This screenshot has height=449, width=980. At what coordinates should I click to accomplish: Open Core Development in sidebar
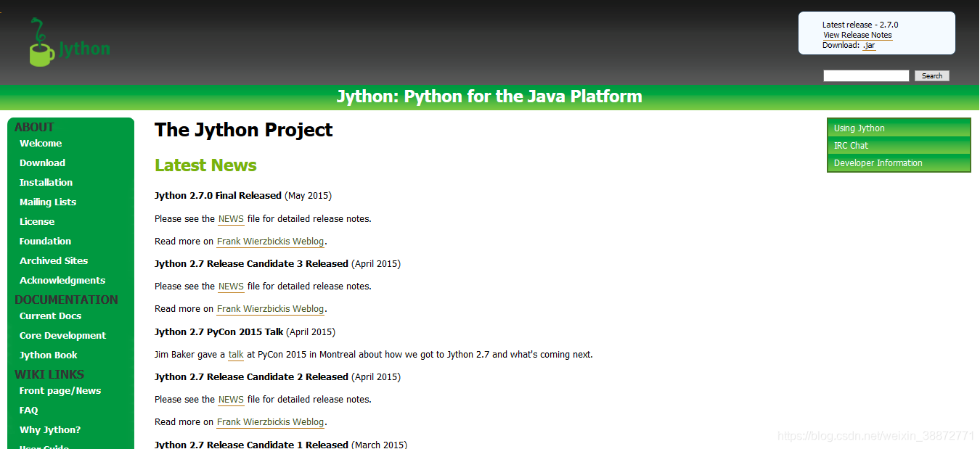point(62,336)
